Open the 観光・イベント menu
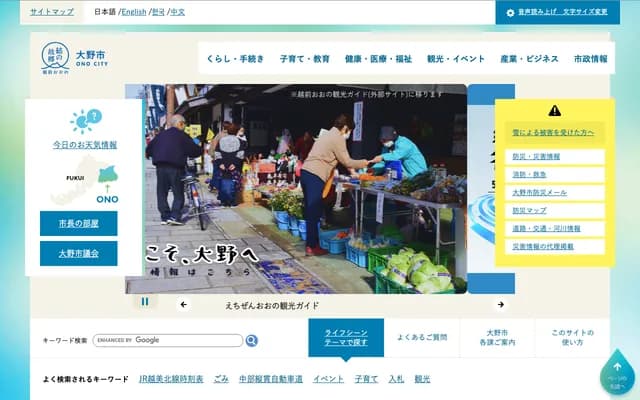 [456, 60]
